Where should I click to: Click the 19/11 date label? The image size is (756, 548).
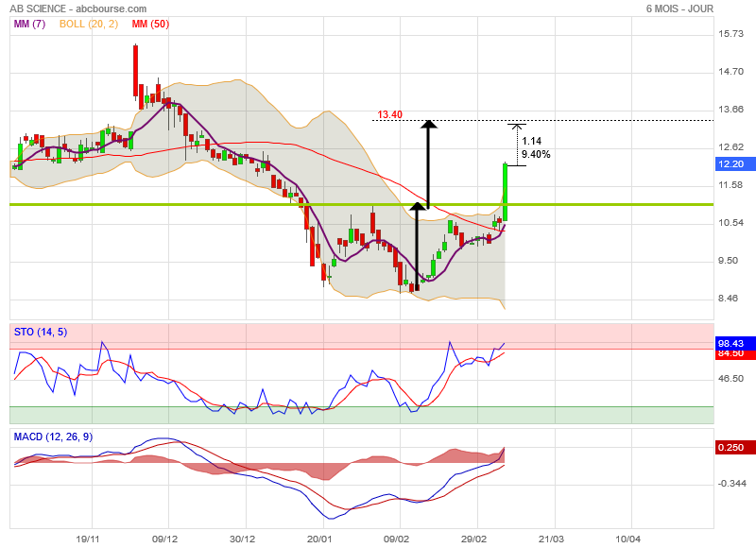coord(88,539)
